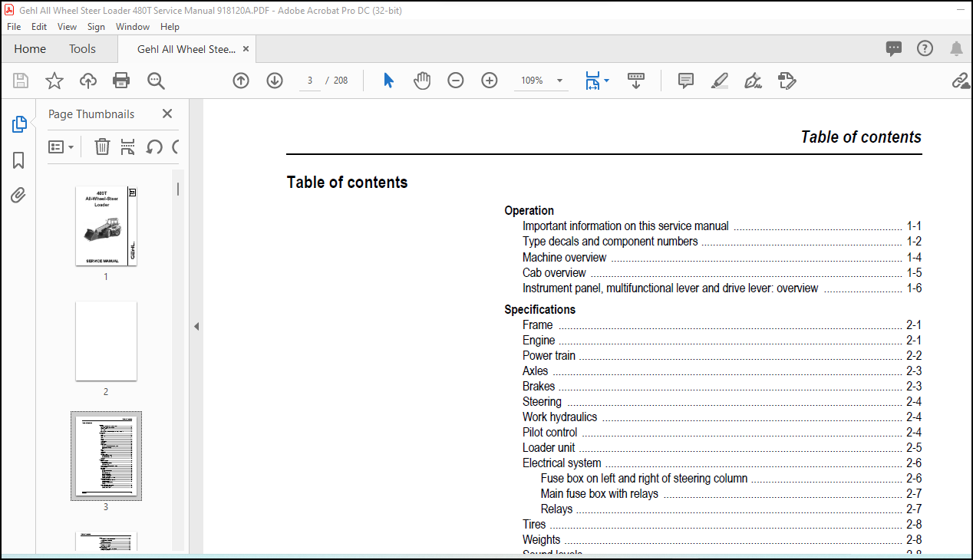Select page 1 cover thumbnail
This screenshot has width=973, height=560.
point(106,226)
